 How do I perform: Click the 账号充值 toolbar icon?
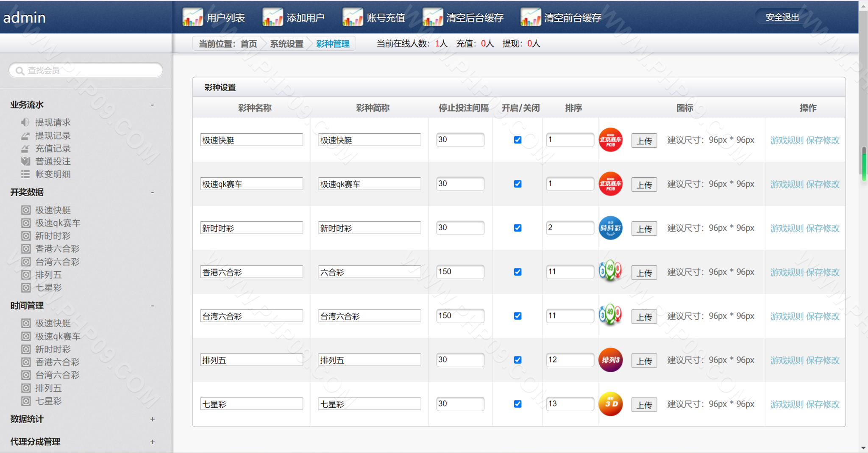tap(353, 17)
